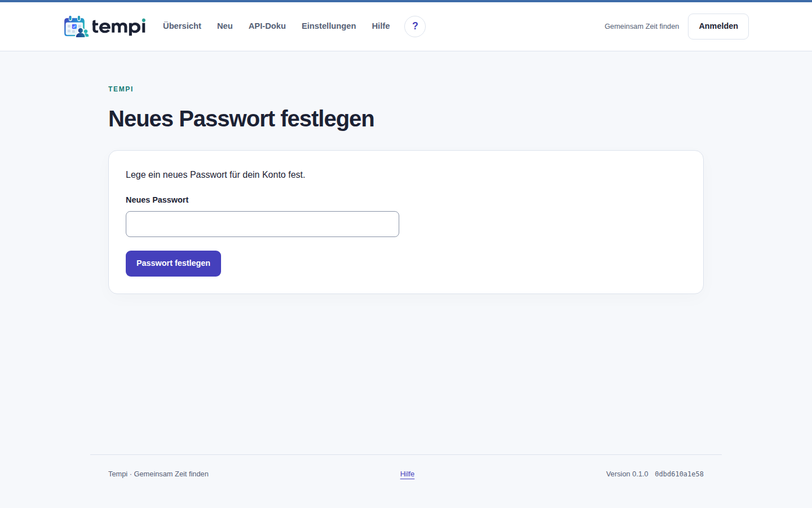Click the tempi calendar logo icon
812x508 pixels.
point(76,27)
